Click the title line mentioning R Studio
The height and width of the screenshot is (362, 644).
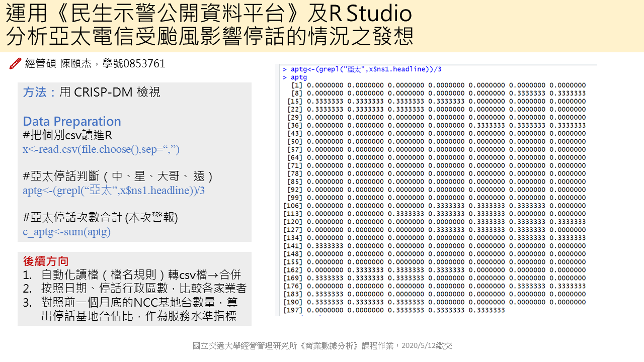click(x=209, y=14)
